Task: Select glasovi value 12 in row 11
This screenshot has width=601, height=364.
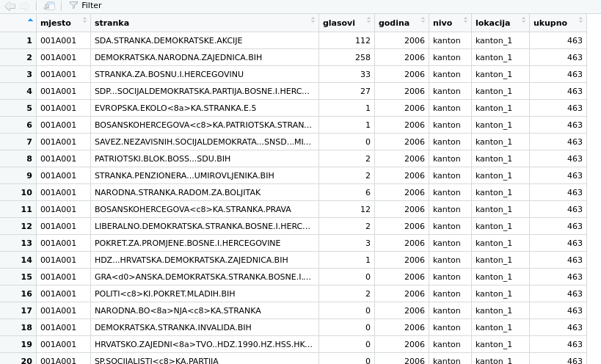Action: click(346, 209)
